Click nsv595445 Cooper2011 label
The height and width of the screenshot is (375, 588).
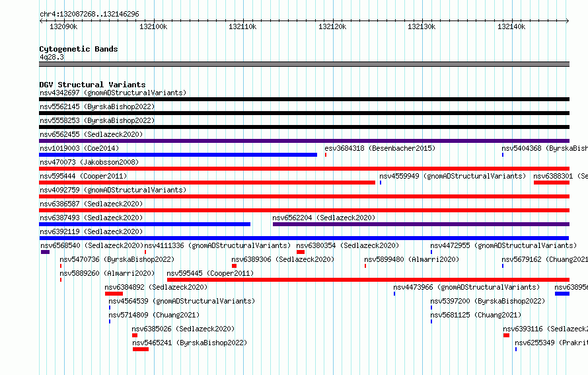tap(210, 273)
